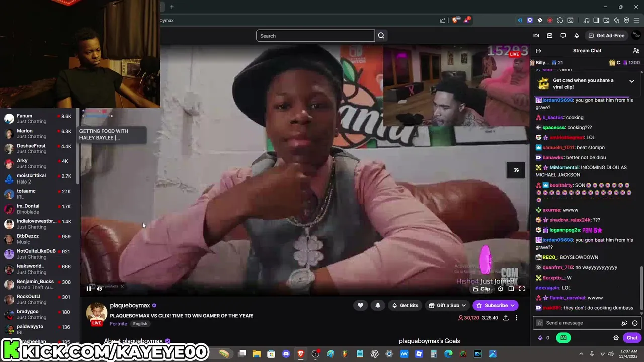The image size is (644, 362).
Task: Share the stream using the share icon
Action: point(506,318)
